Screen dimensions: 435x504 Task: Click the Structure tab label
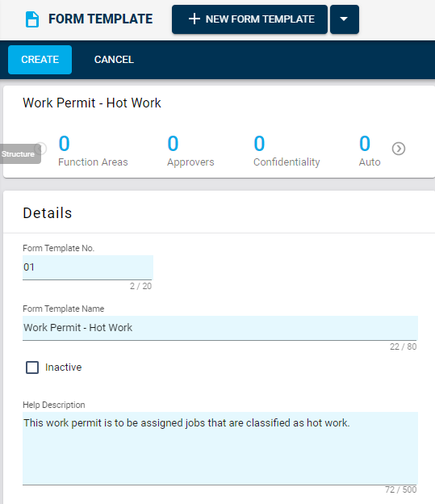click(x=18, y=154)
